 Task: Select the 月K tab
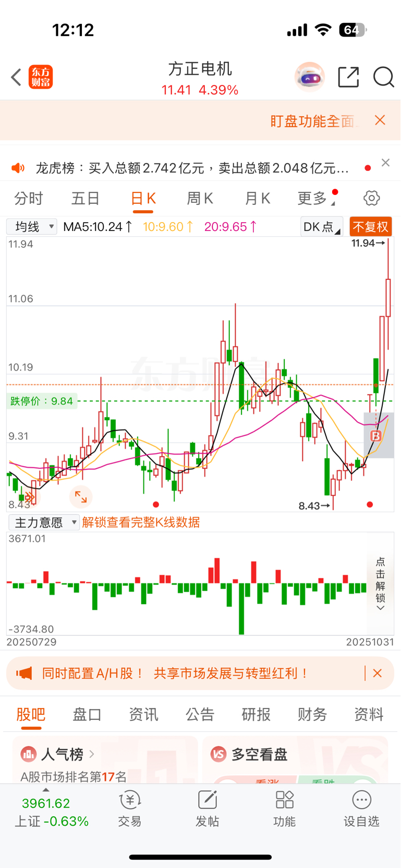coord(258,199)
